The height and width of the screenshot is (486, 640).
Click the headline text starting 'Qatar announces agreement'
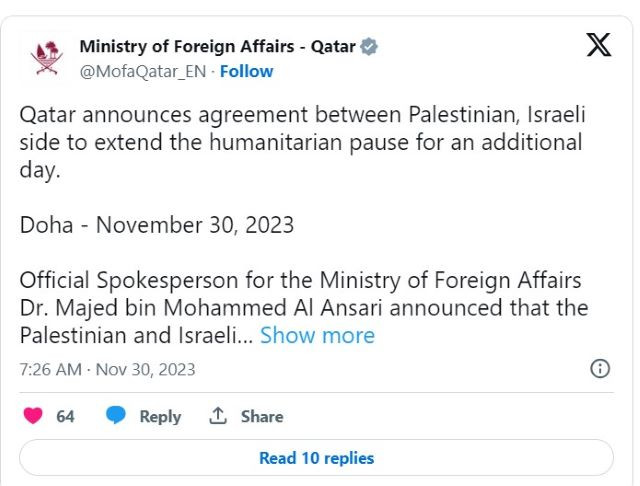[x=300, y=113]
